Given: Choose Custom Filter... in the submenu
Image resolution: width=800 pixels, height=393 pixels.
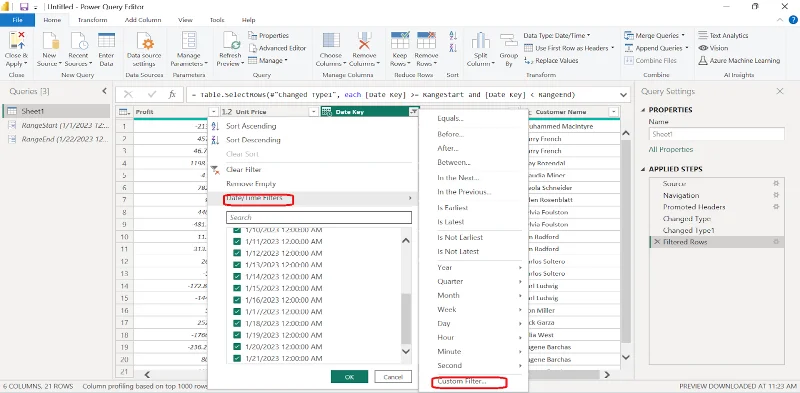Looking at the screenshot, I should 462,381.
